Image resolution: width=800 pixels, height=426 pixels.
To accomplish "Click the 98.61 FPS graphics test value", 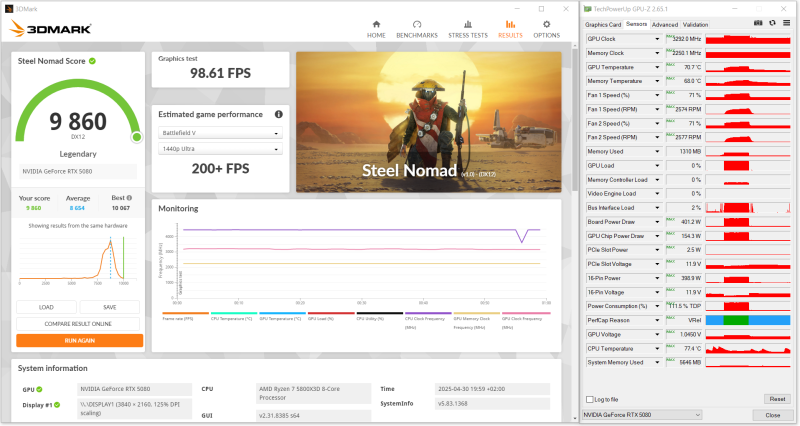I will click(x=220, y=73).
